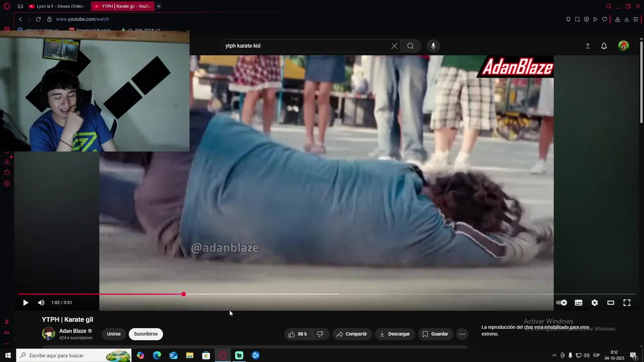Open Microsoft Edge from taskbar
This screenshot has width=644, height=362.
pyautogui.click(x=157, y=355)
